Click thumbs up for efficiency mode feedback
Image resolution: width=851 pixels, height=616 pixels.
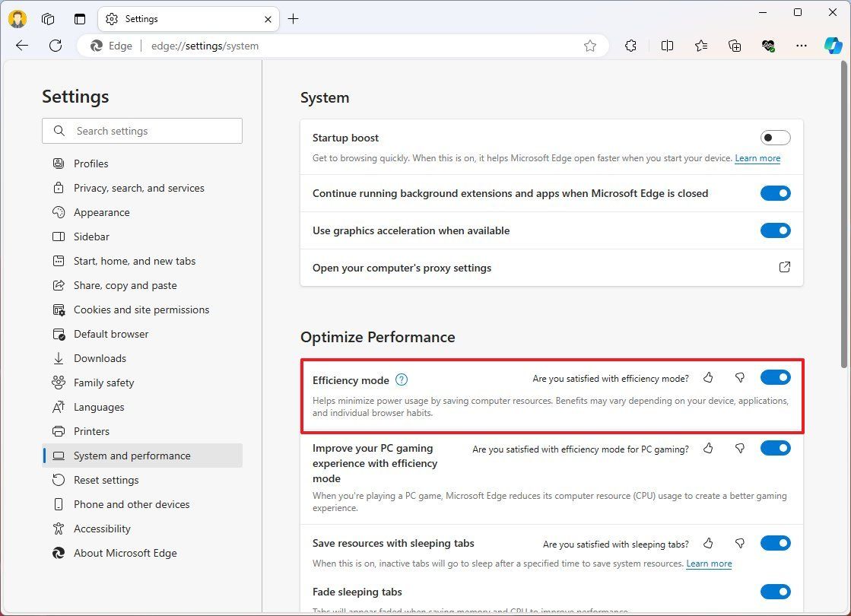(708, 377)
